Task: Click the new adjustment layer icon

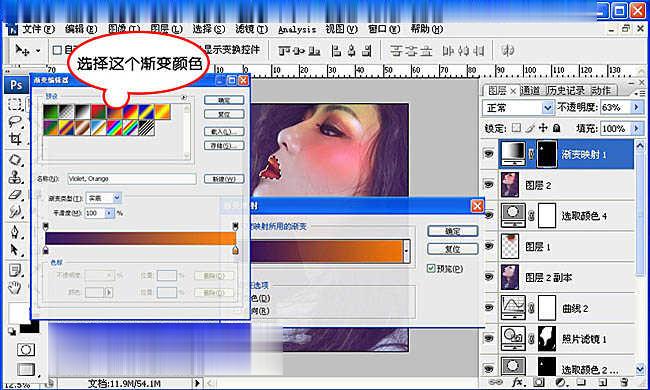Action: pyautogui.click(x=560, y=382)
